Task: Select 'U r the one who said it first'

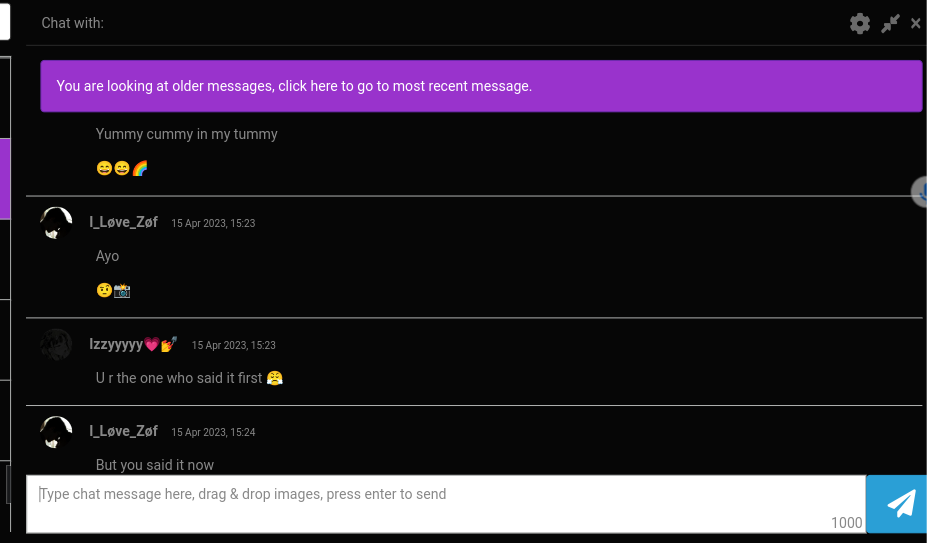Action: (x=179, y=378)
